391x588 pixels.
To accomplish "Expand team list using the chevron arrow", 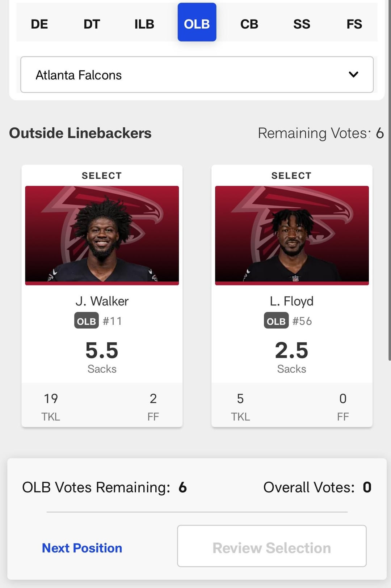I will 353,75.
